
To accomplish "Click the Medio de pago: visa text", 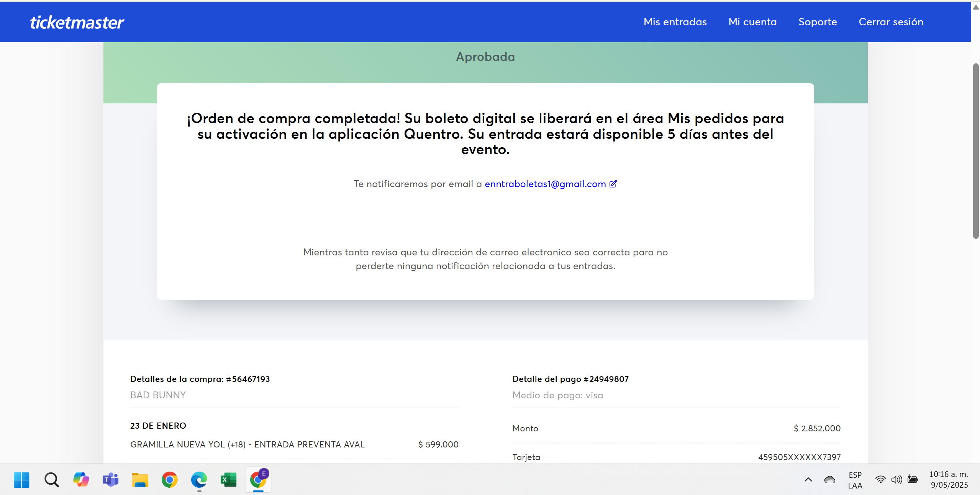I will pos(558,395).
